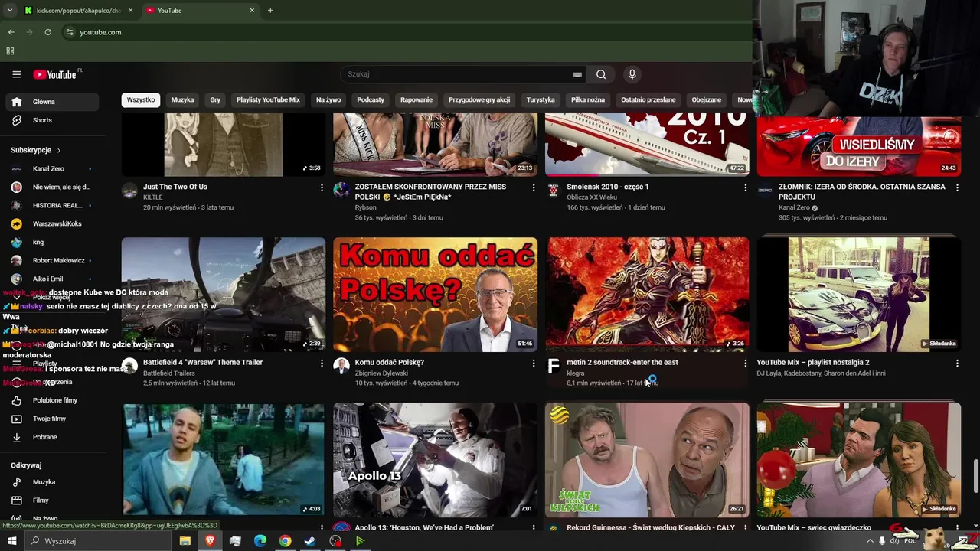Open Kanał Zero subscription
The image size is (980, 551).
coord(52,168)
